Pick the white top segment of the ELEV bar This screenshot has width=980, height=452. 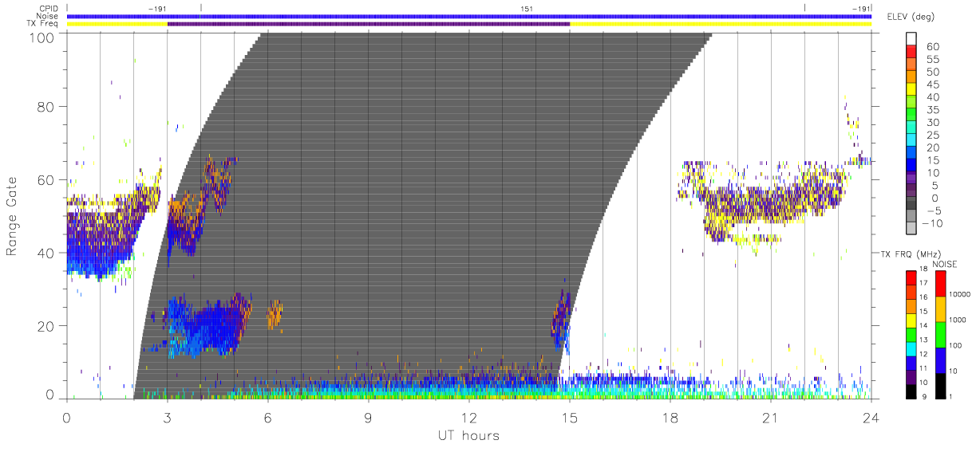click(913, 39)
